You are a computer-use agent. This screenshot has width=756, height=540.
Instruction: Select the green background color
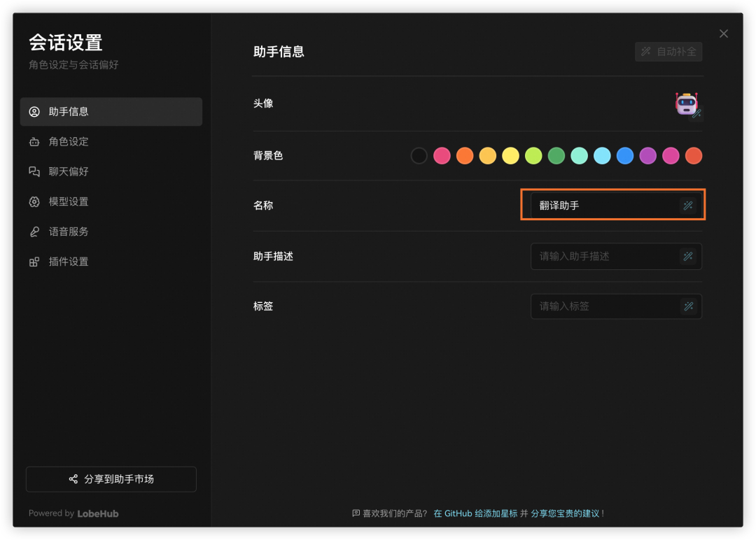(x=556, y=155)
